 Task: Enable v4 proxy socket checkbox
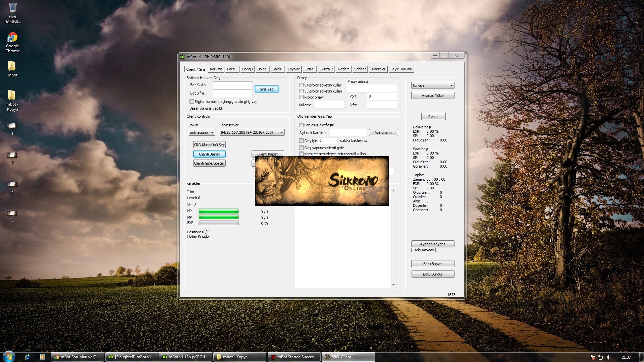[301, 85]
